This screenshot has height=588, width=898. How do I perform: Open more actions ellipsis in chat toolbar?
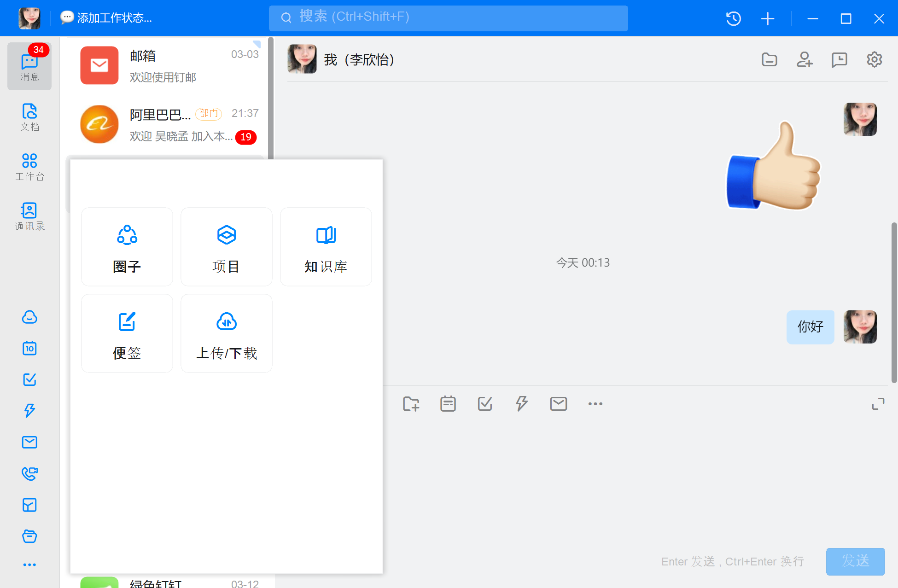[x=595, y=404]
